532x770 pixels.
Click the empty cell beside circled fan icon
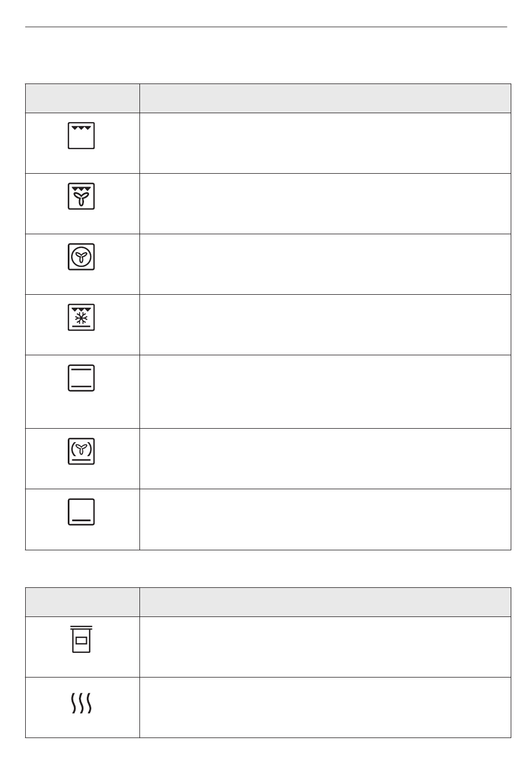[x=325, y=265]
